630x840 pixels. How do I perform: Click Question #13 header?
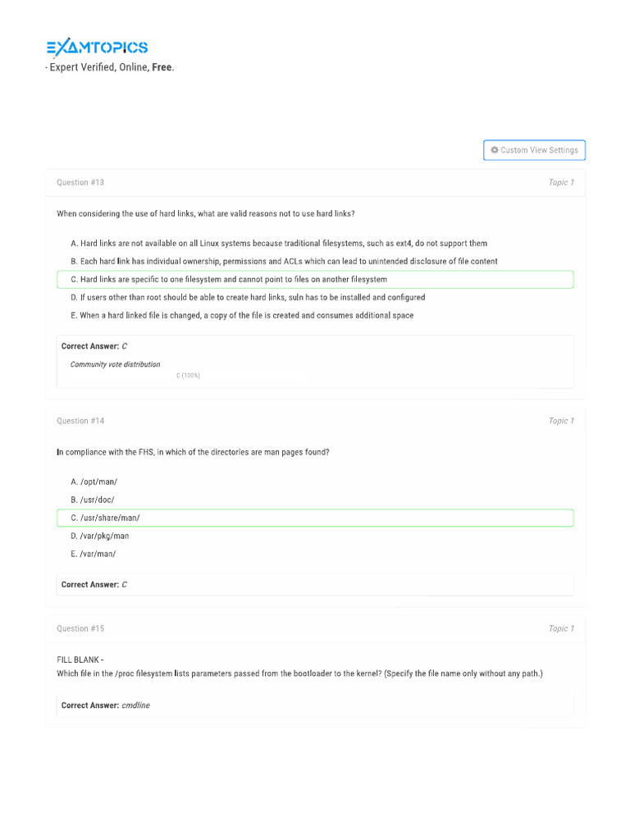coord(80,183)
